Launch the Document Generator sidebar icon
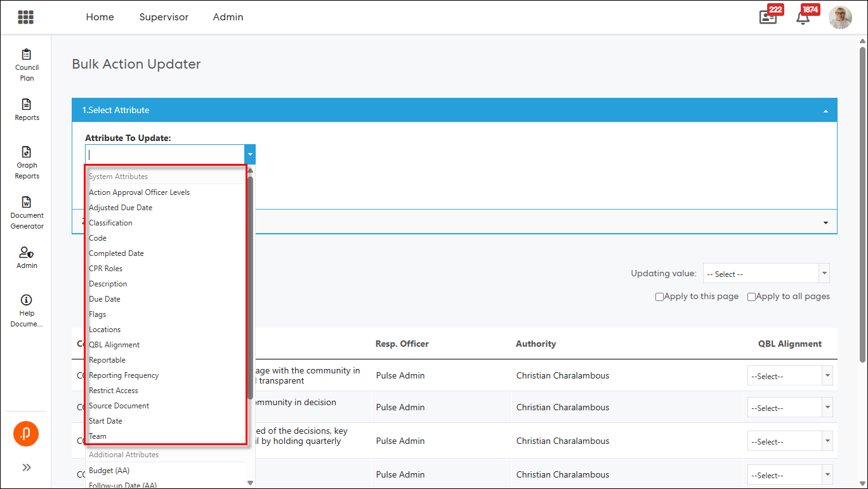Viewport: 868px width, 489px height. 27,213
